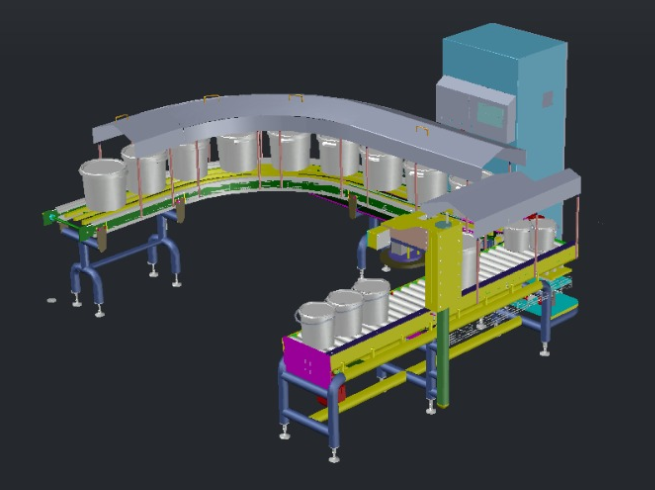Select the frontmost bucket on the roller conveyor
The image size is (655, 490).
315,325
